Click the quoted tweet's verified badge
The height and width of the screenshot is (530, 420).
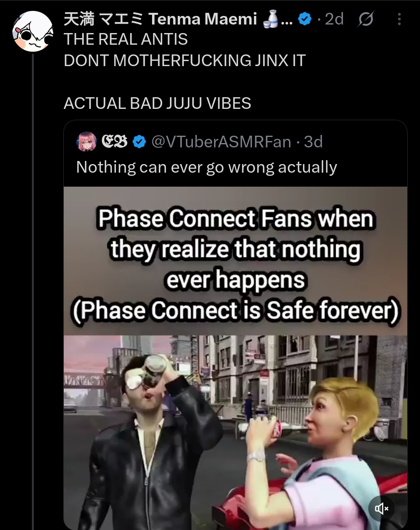point(139,142)
